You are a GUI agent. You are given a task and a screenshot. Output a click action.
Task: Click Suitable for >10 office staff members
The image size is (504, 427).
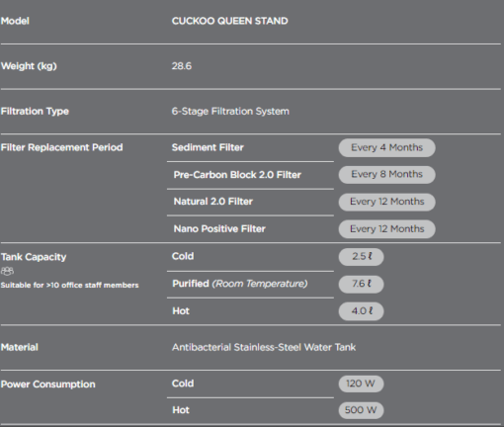(69, 286)
